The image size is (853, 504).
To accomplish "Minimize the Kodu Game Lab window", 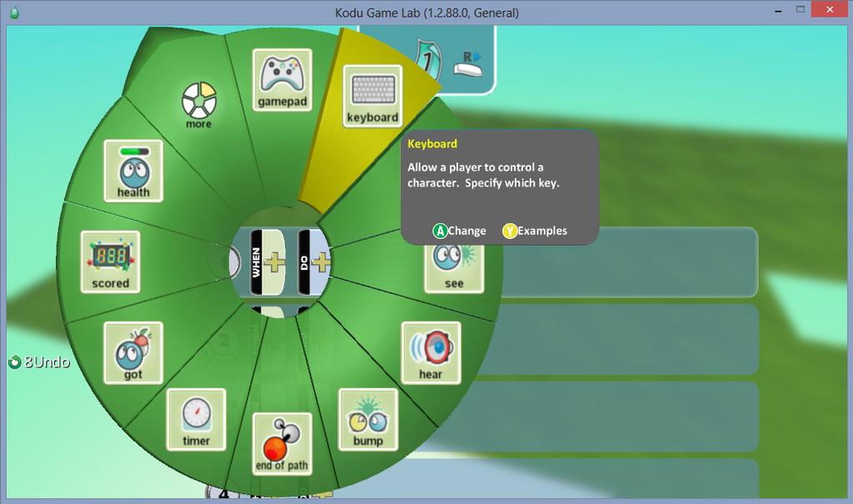I will [779, 11].
